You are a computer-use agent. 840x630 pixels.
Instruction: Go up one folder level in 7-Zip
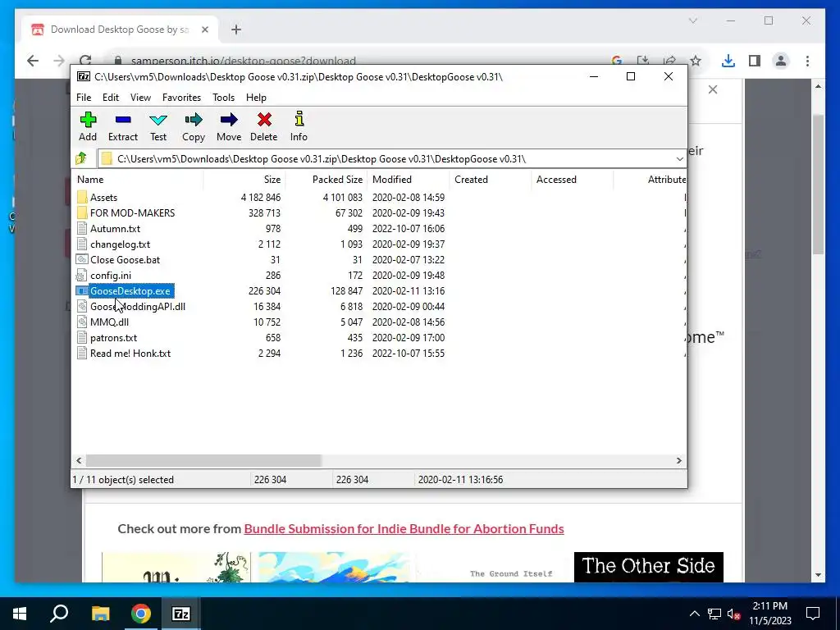pos(81,158)
